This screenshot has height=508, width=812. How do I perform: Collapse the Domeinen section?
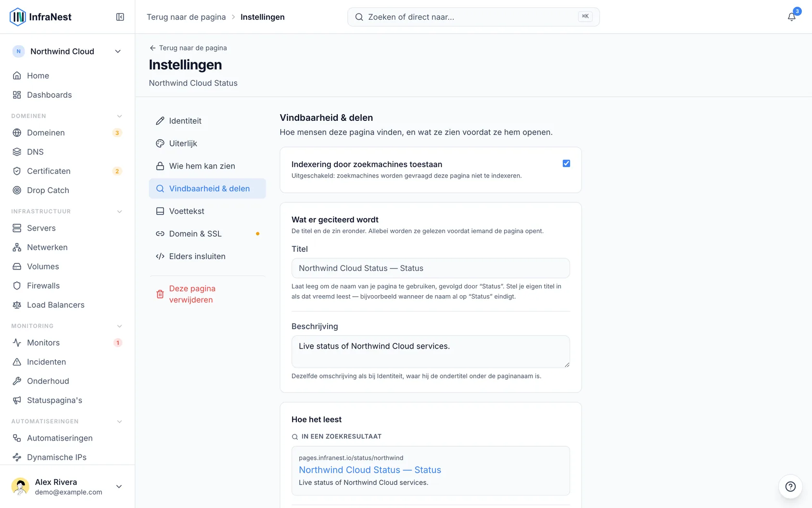[x=120, y=116]
